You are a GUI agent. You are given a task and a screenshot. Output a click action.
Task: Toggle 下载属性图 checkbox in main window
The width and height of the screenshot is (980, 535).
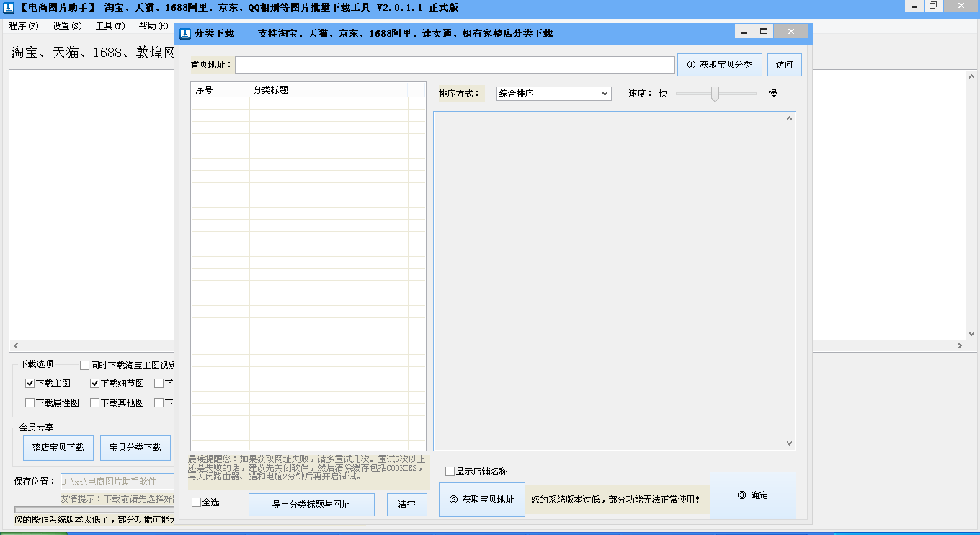(30, 403)
